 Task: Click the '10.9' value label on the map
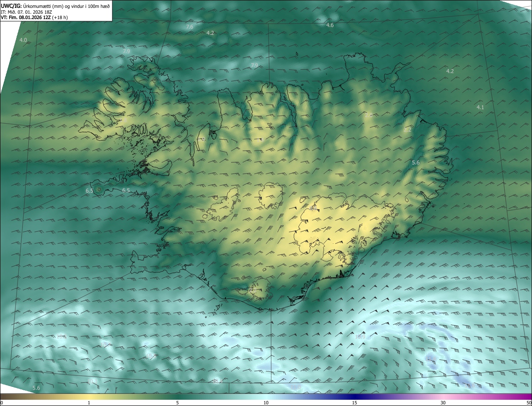[x=360, y=337]
